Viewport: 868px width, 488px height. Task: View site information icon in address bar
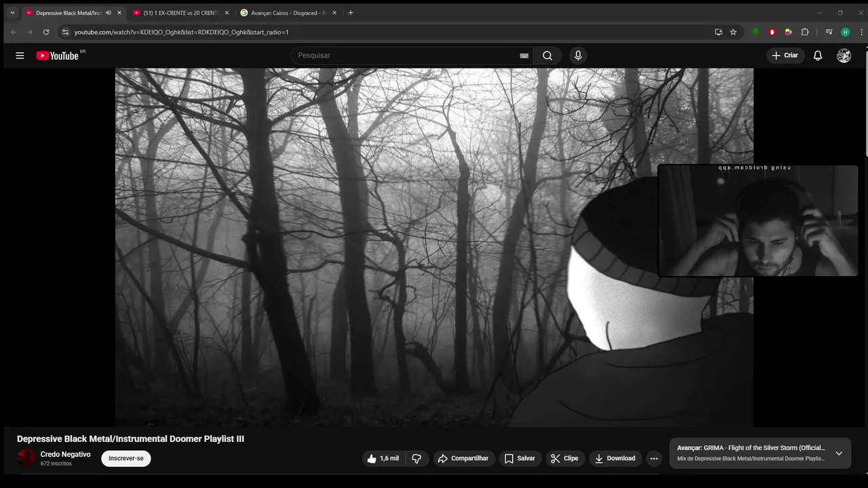click(65, 32)
